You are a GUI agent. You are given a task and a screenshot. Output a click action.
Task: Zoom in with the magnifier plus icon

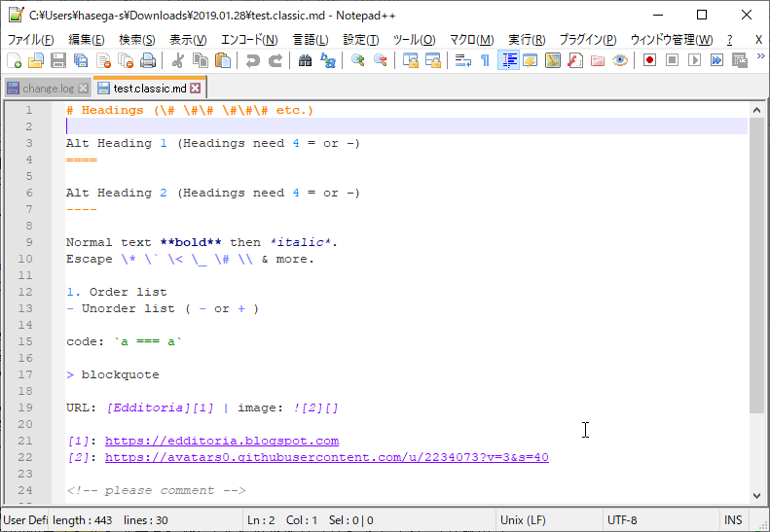357,60
